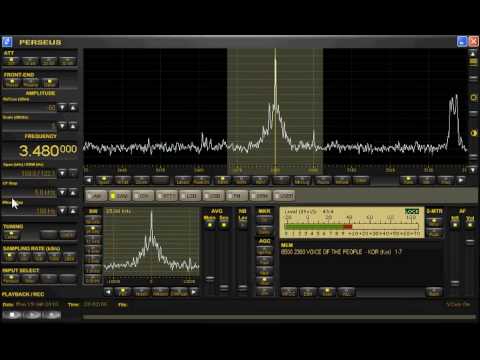Click the contrast half-circle icon on right edge
480x360 pixels.
click(473, 133)
